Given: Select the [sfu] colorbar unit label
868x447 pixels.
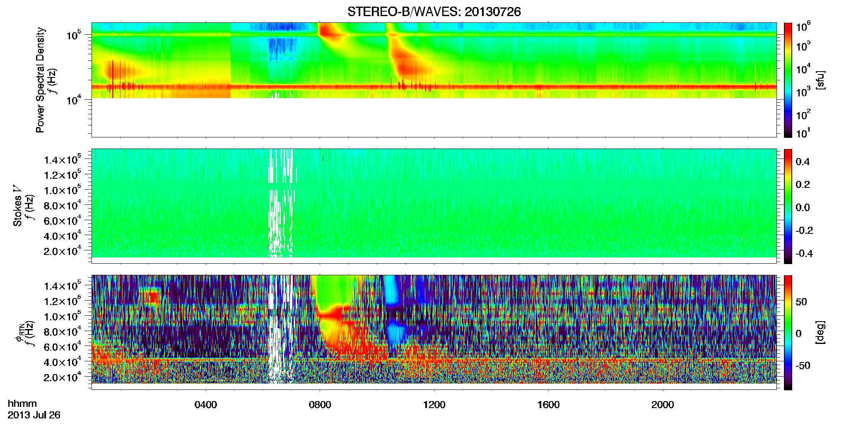Looking at the screenshot, I should point(820,80).
